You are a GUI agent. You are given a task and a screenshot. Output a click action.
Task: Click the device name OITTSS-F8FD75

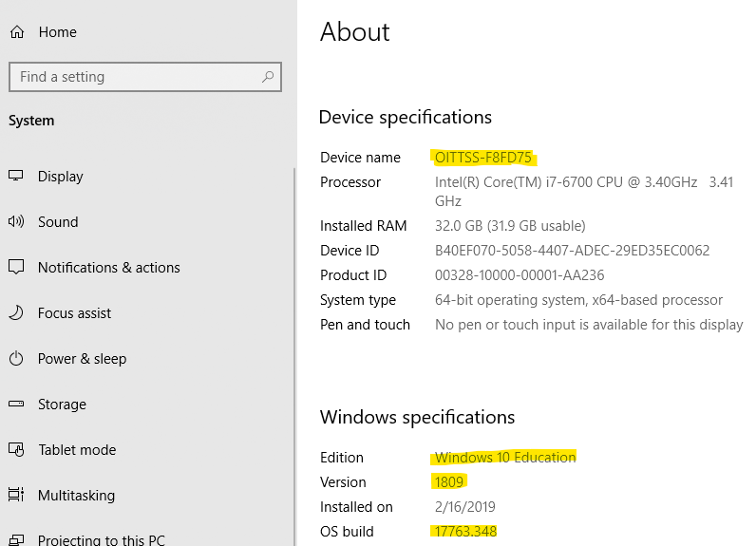[x=482, y=158]
